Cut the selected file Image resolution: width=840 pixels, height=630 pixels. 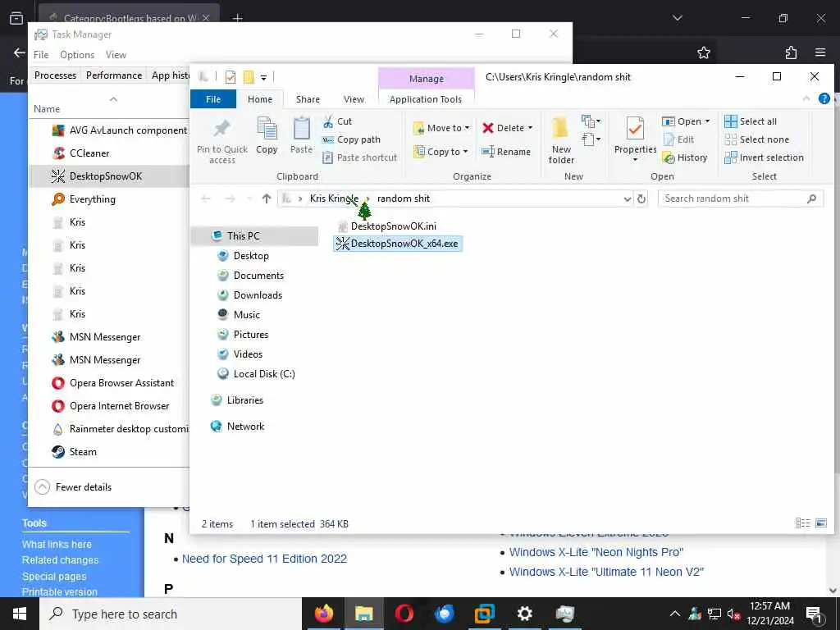tap(337, 121)
